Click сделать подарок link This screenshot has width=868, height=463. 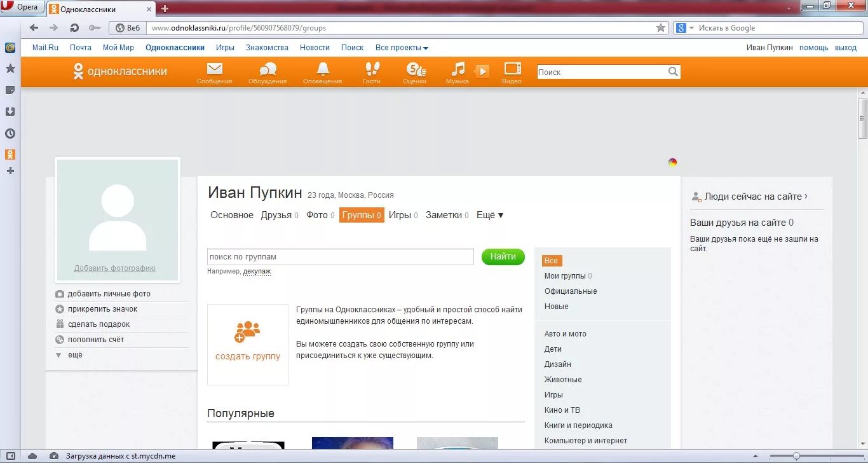tap(99, 324)
